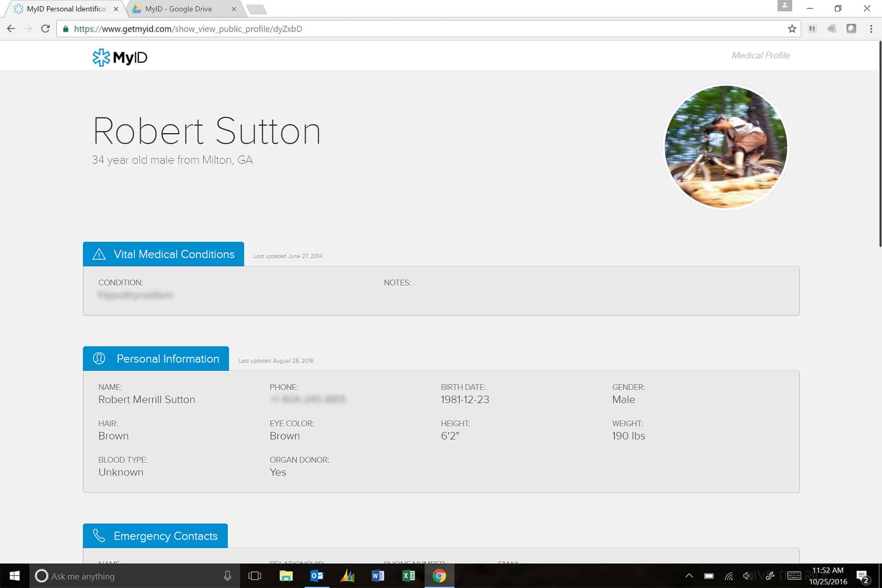The height and width of the screenshot is (588, 882).
Task: Open Task View in taskbar
Action: (254, 576)
